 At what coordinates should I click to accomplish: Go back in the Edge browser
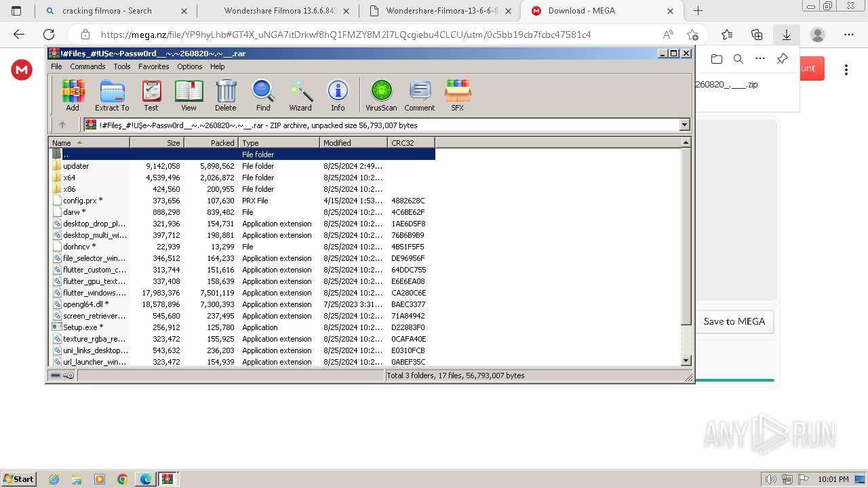coord(19,35)
